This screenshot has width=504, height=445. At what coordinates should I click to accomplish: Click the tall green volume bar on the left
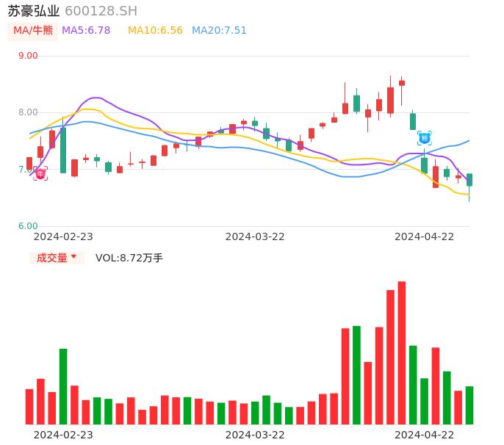pyautogui.click(x=63, y=386)
